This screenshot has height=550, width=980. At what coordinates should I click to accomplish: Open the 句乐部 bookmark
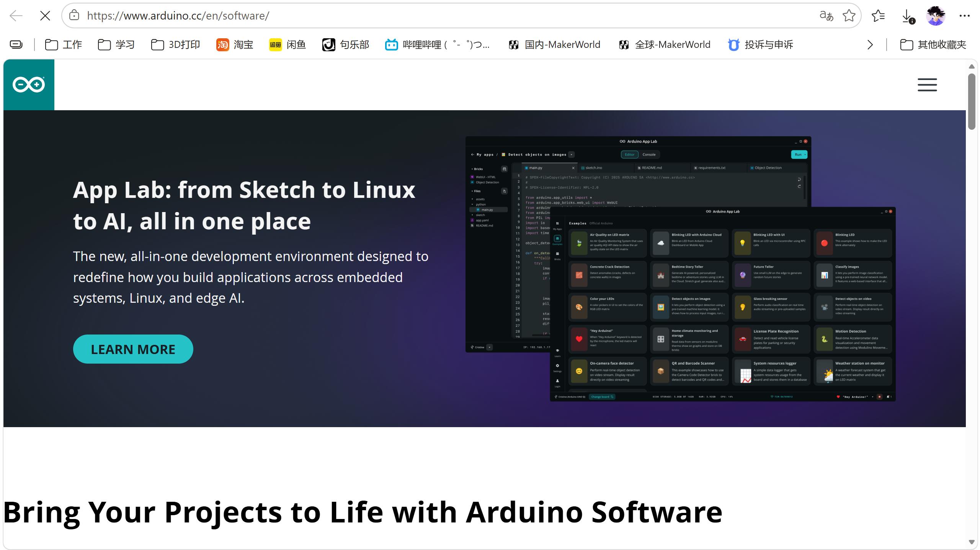pyautogui.click(x=346, y=45)
